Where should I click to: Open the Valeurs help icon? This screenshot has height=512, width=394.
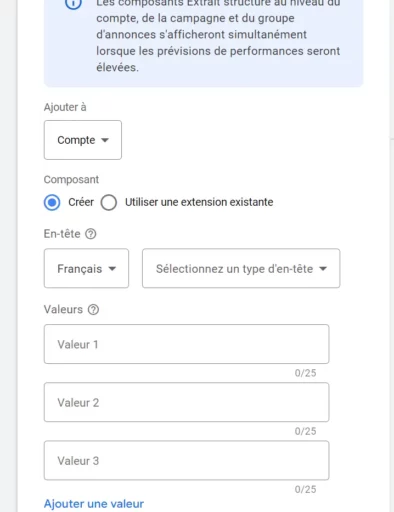click(93, 310)
